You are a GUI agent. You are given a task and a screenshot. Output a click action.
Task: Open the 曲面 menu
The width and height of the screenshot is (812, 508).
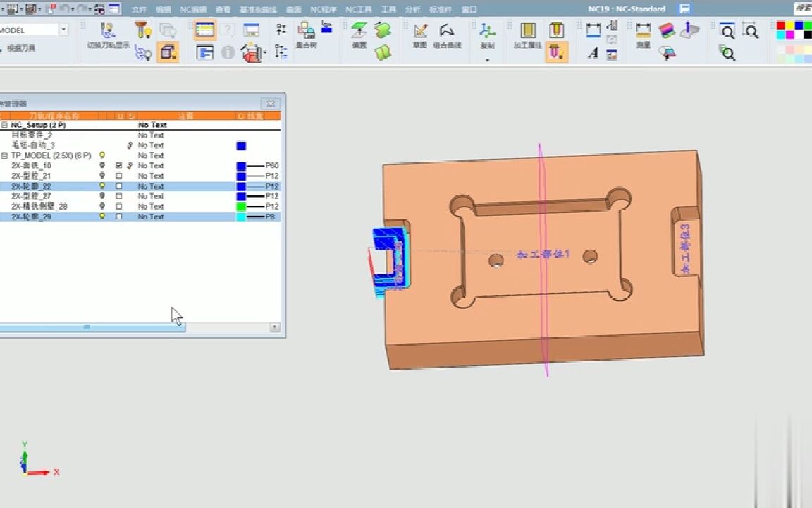click(293, 9)
